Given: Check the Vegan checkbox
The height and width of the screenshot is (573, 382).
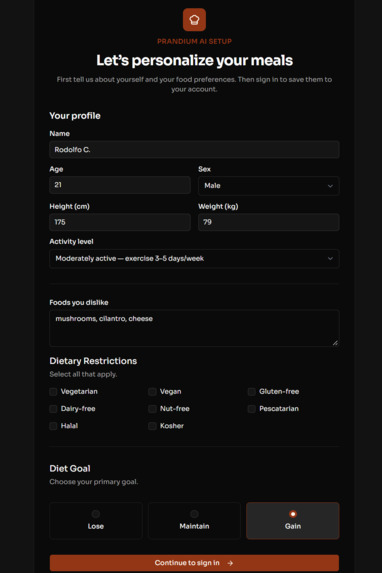Looking at the screenshot, I should 152,392.
